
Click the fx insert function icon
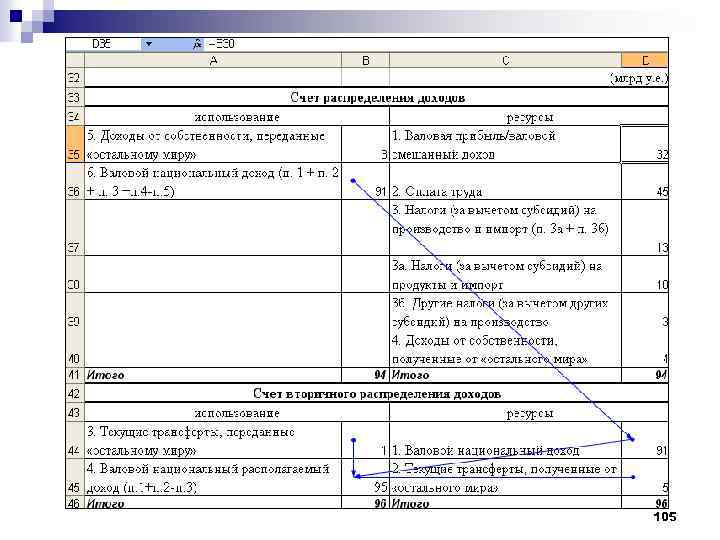[x=197, y=44]
